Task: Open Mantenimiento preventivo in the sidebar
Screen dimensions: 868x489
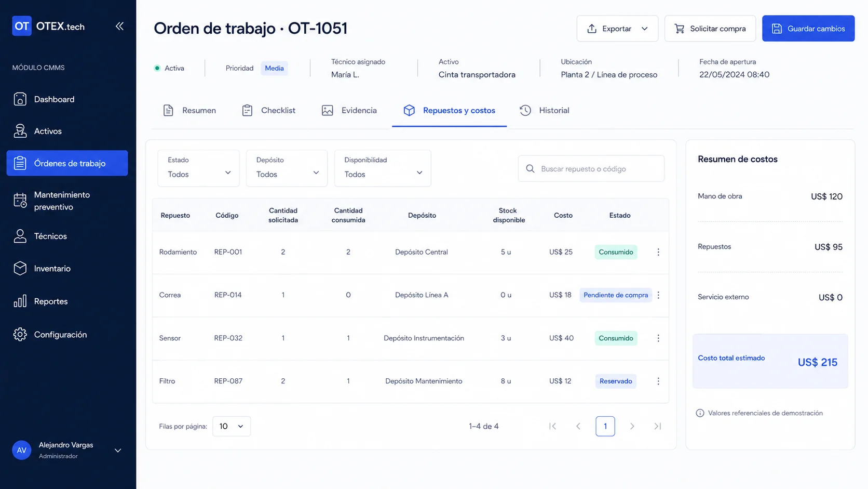Action: pyautogui.click(x=67, y=201)
